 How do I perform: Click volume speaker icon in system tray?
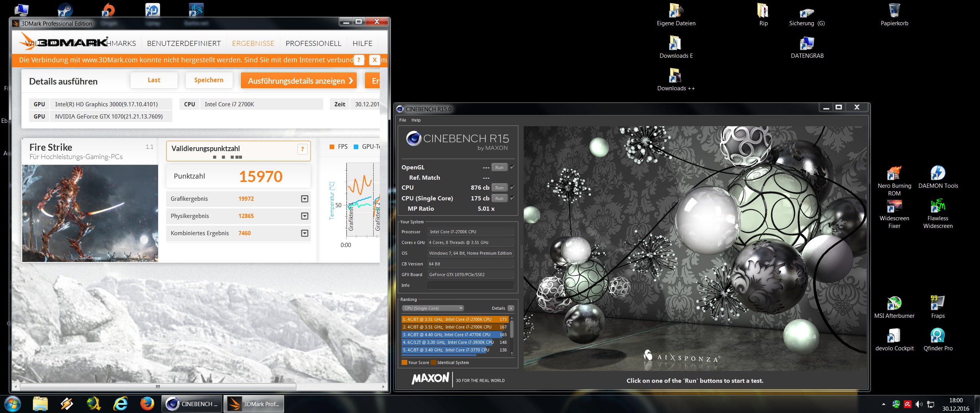click(x=919, y=404)
